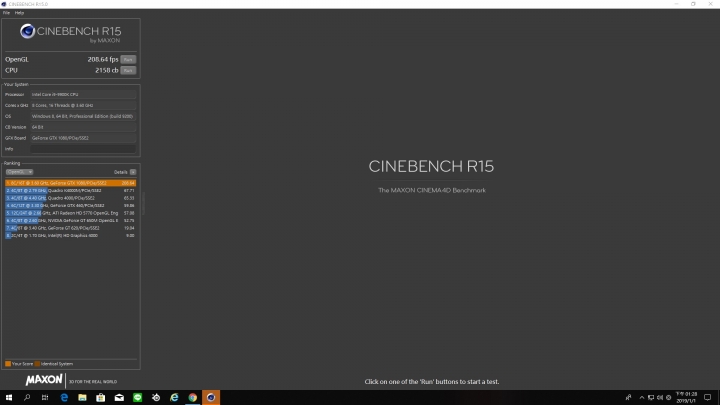
Task: Select the Intel HD Graphics 4000 ranking row
Action: [x=71, y=236]
